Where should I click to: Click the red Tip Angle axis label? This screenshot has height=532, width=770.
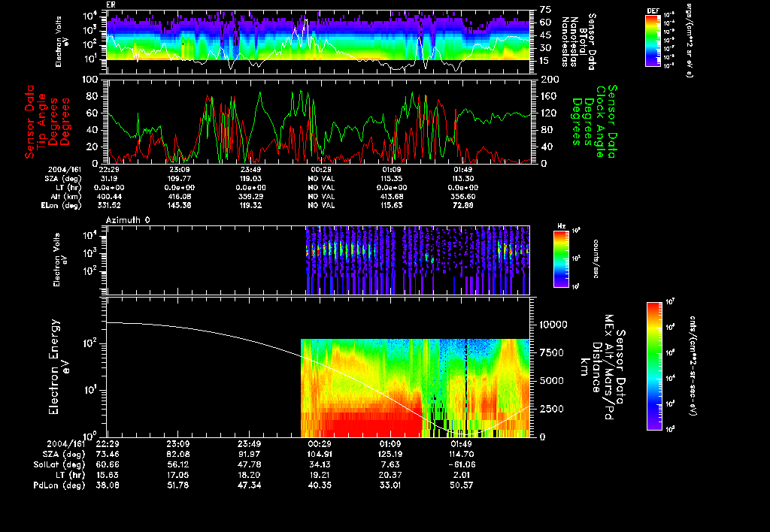pyautogui.click(x=47, y=122)
